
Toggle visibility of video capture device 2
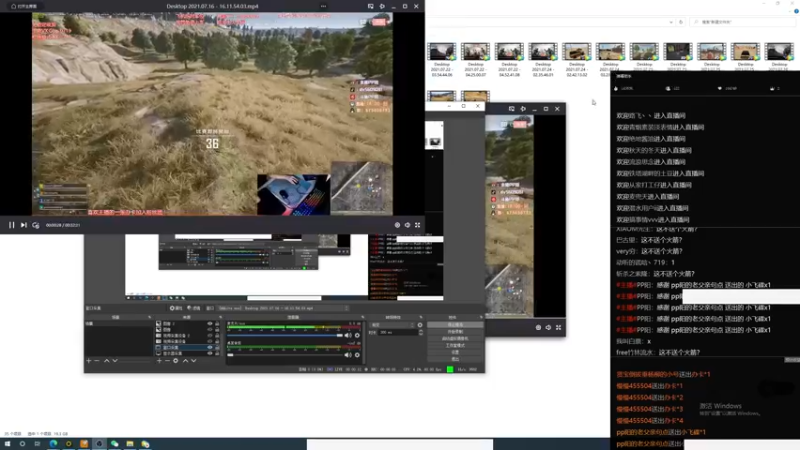pyautogui.click(x=210, y=335)
